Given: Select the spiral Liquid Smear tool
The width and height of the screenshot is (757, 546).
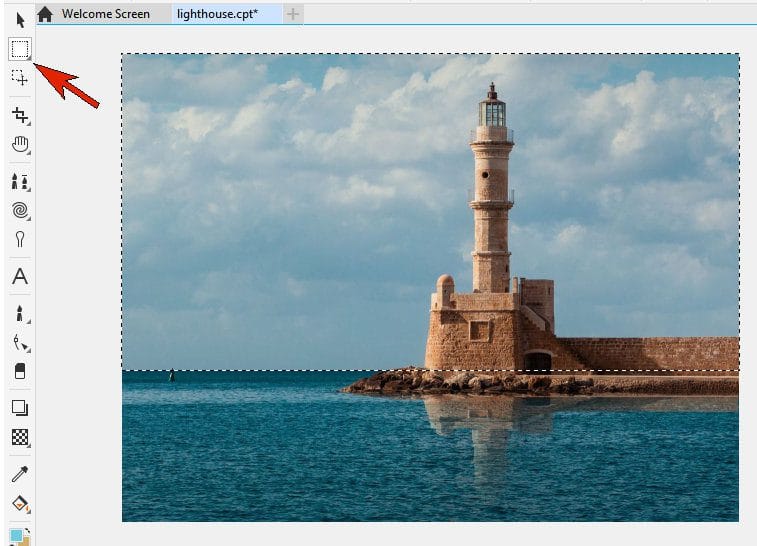Looking at the screenshot, I should 20,210.
